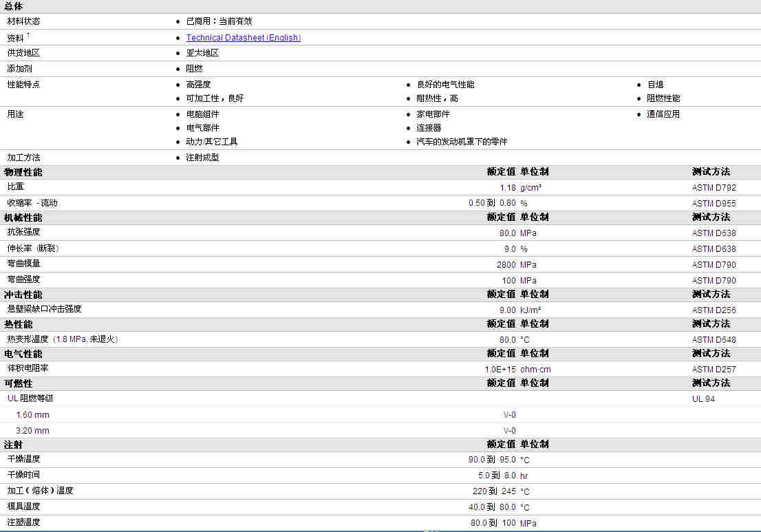
Task: Select the 热变形温度 row label
Action: tap(62, 339)
